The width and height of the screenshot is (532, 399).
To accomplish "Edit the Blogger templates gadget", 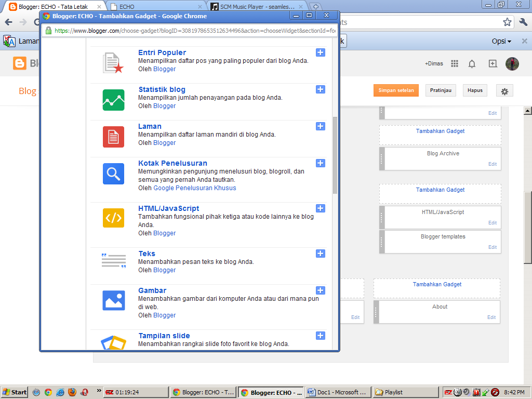I will point(493,247).
